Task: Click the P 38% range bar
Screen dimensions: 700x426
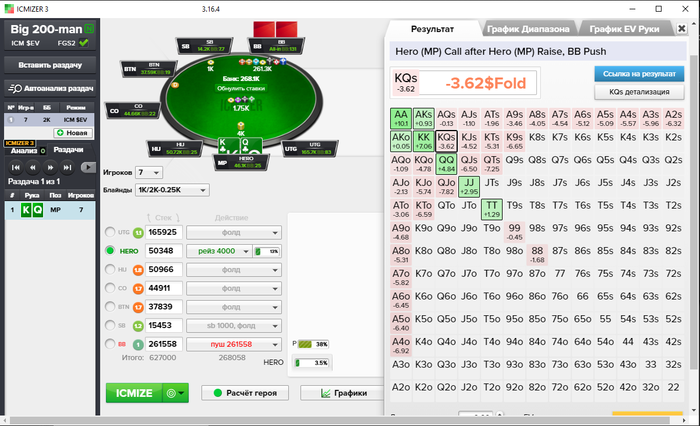Action: coord(313,344)
